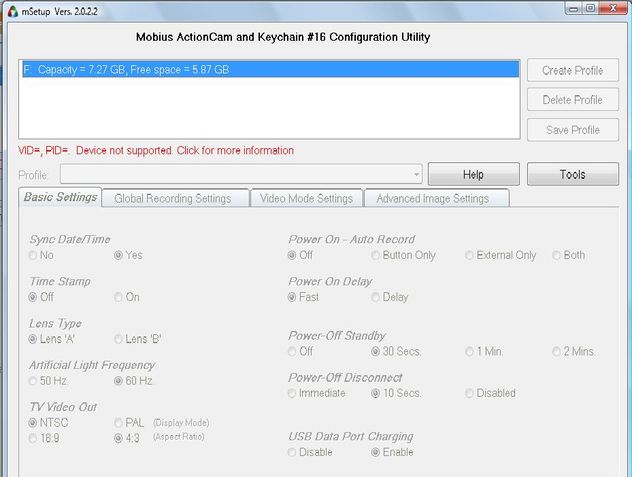Viewport: 632px width, 477px height.
Task: Click the Save Profile button
Action: tap(572, 130)
